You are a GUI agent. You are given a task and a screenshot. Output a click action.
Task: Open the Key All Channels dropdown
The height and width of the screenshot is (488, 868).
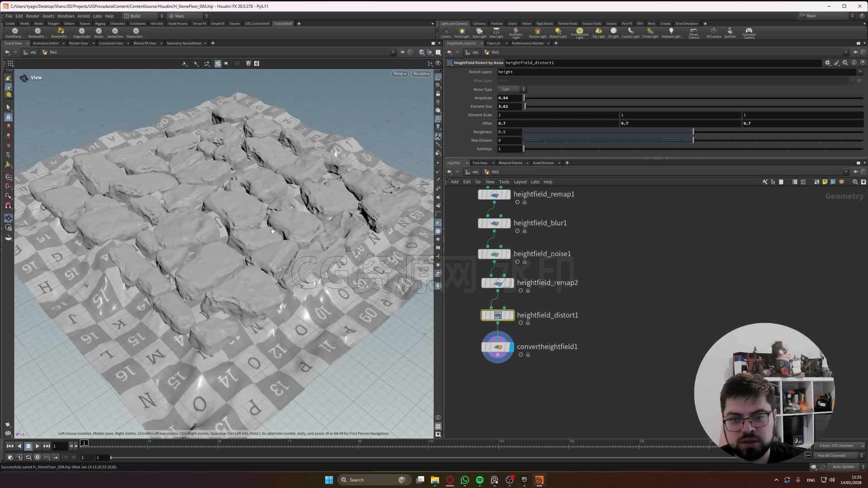pyautogui.click(x=840, y=455)
